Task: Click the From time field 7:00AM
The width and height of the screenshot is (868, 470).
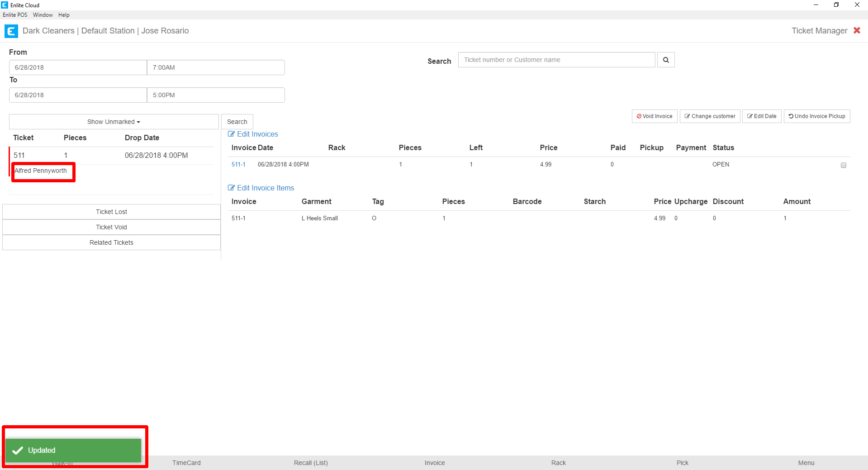Action: (216, 67)
